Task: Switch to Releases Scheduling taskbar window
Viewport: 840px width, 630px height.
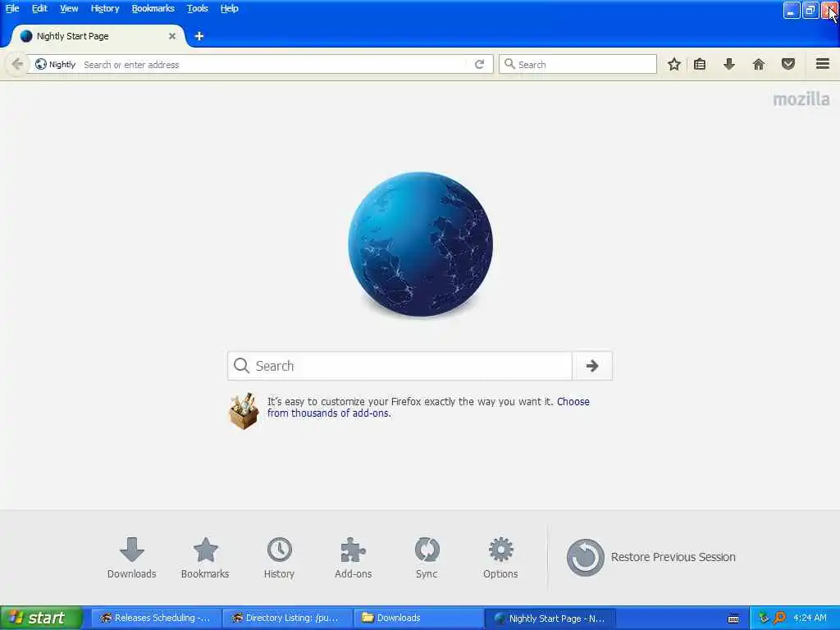Action: tap(155, 618)
